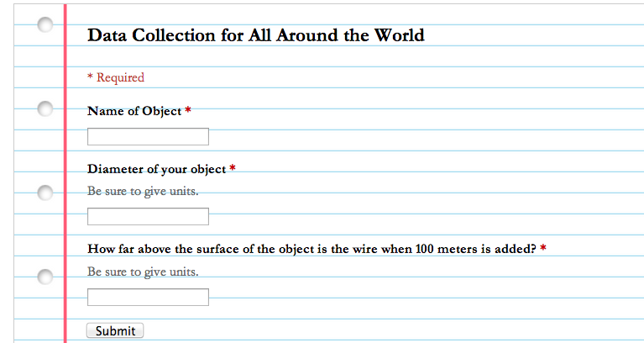This screenshot has width=644, height=343.
Task: Click the hint text under the Diameter label
Action: click(143, 191)
